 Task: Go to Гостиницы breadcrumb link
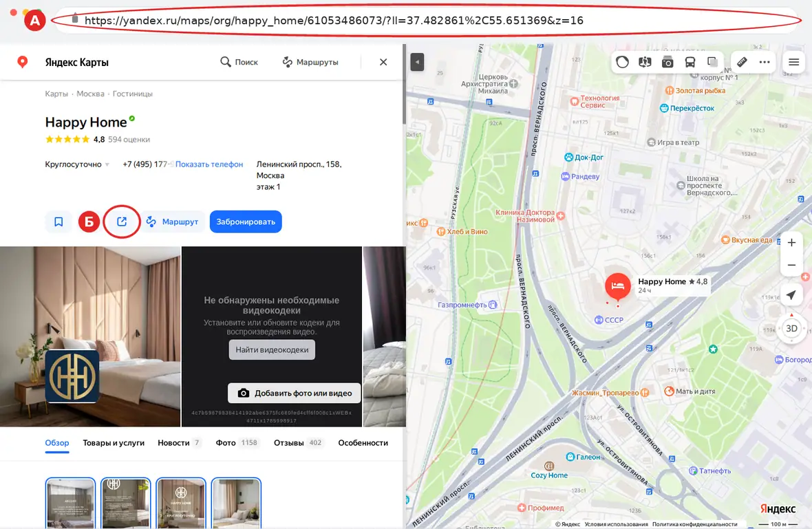pos(133,94)
